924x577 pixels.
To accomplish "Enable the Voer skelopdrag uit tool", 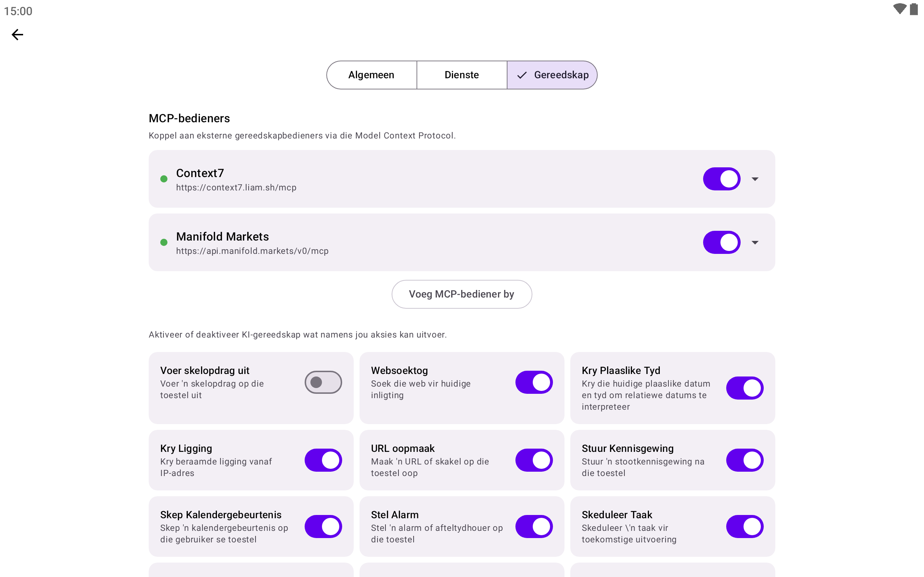I will (323, 382).
